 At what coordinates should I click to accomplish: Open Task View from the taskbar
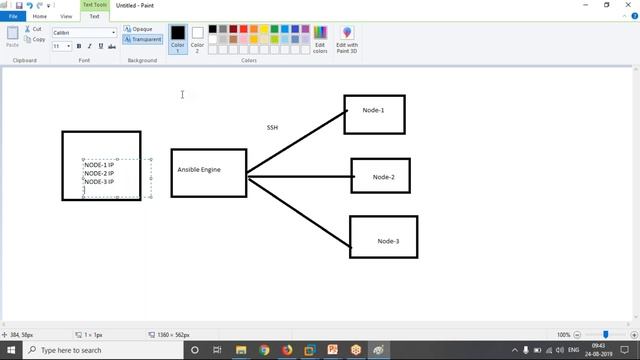tap(217, 350)
